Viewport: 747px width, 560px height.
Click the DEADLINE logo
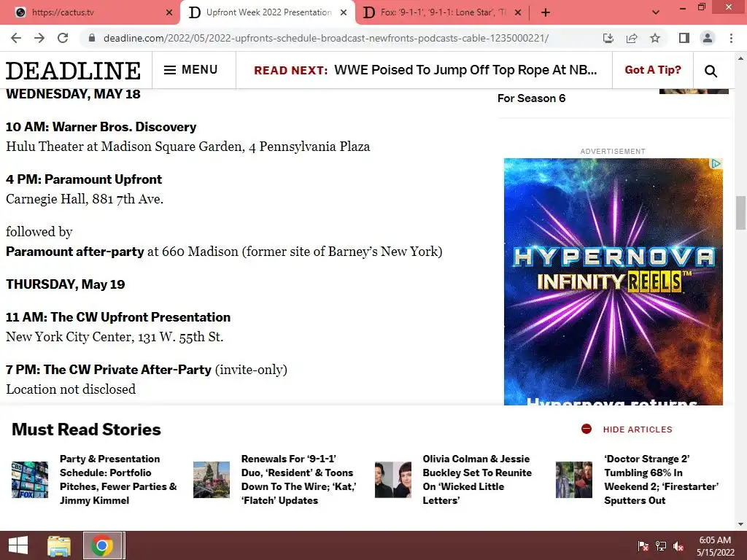pyautogui.click(x=74, y=71)
